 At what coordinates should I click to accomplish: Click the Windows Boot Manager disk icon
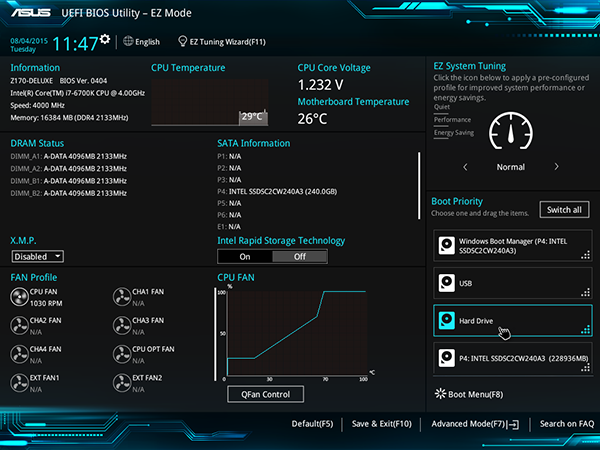[x=447, y=245]
